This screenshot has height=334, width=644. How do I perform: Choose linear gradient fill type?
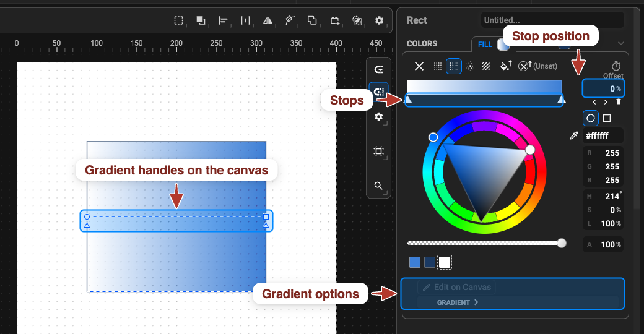point(454,66)
